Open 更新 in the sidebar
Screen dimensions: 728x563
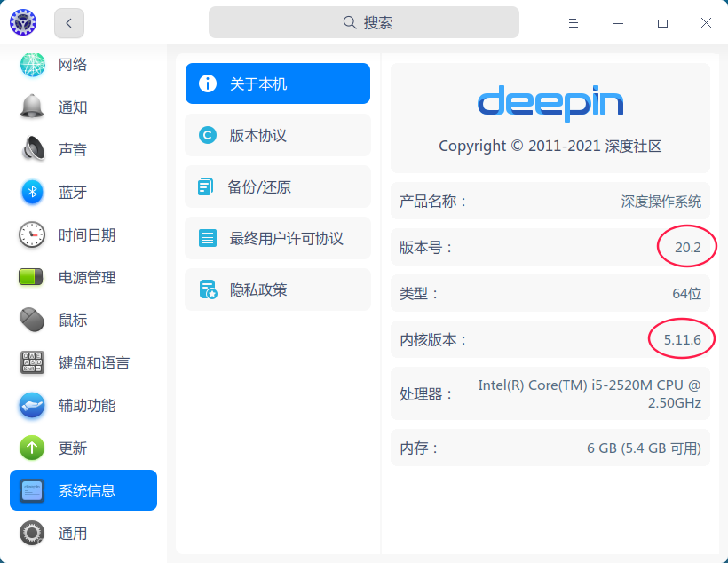point(83,448)
